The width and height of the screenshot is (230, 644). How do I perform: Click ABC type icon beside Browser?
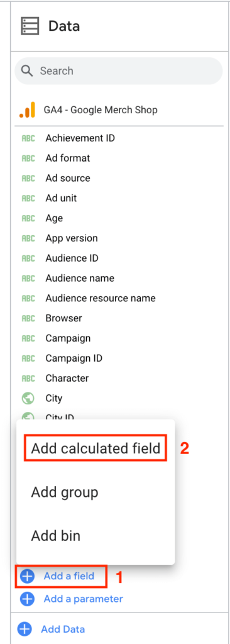[28, 318]
